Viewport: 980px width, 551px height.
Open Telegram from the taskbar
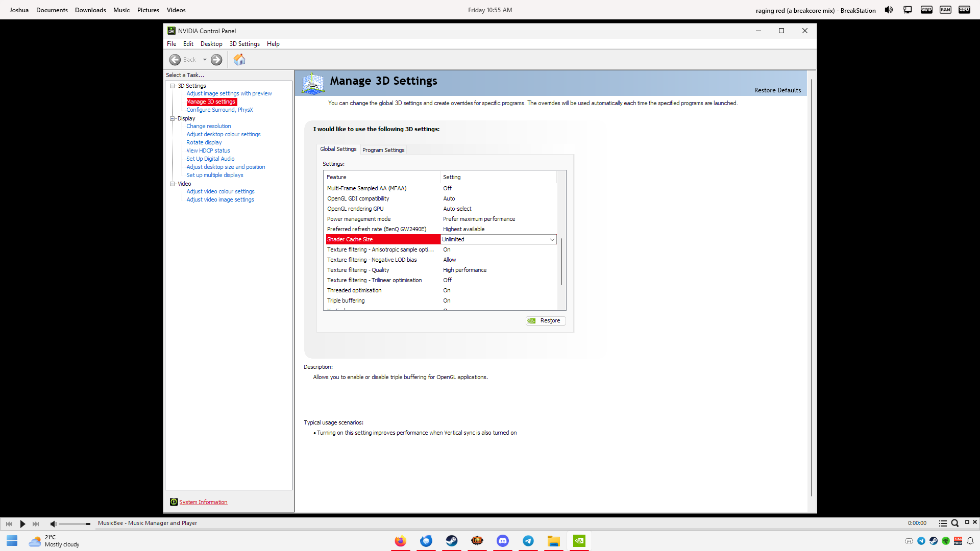coord(528,541)
